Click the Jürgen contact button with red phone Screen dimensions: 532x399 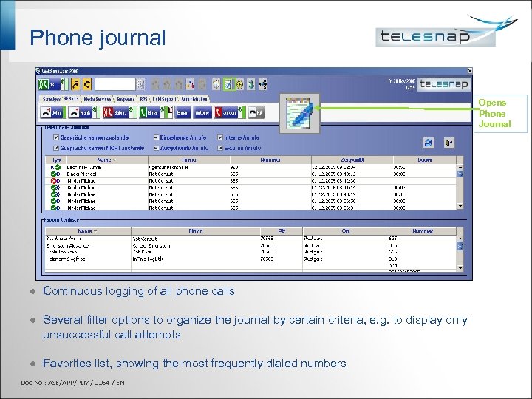click(x=229, y=112)
